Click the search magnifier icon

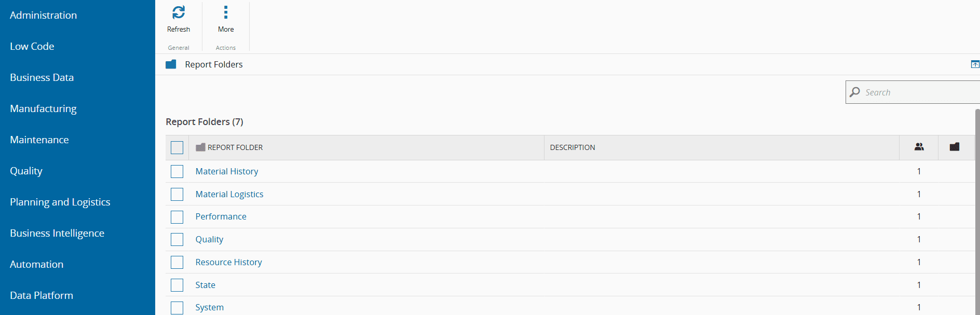tap(855, 92)
